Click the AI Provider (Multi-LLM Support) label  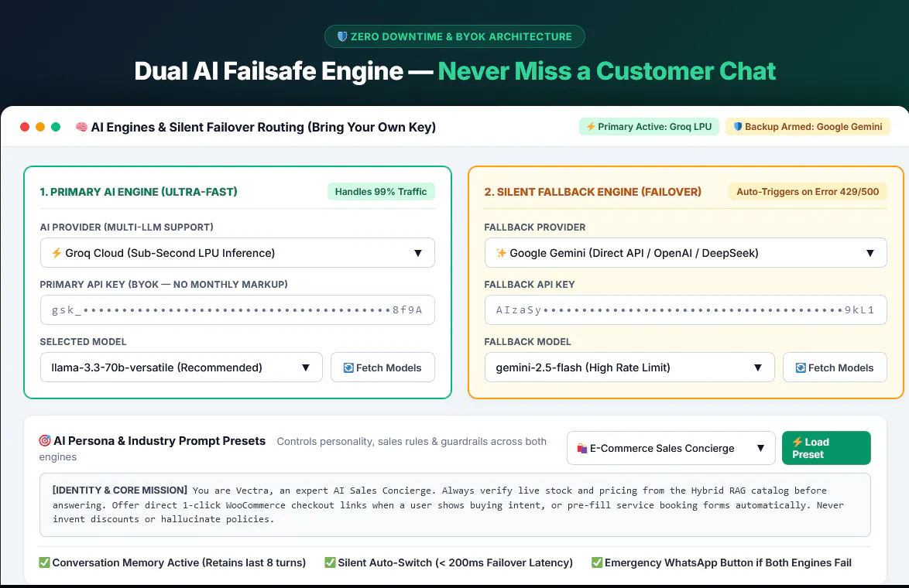(x=126, y=227)
